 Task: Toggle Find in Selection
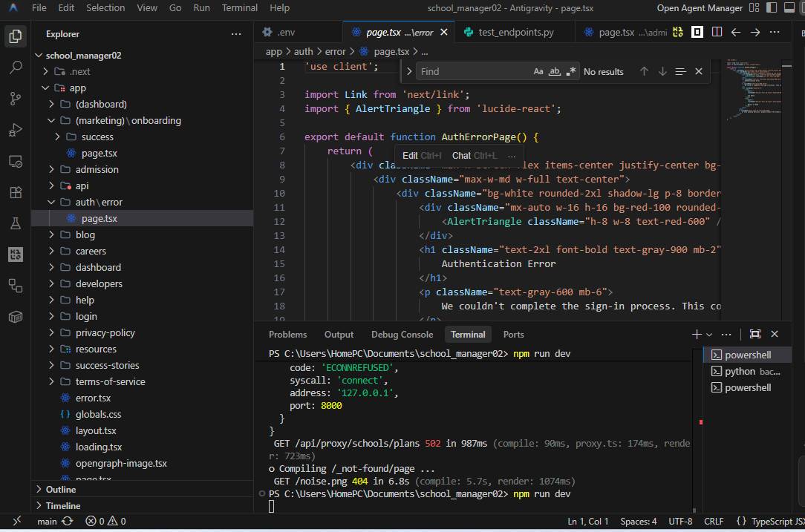[680, 71]
